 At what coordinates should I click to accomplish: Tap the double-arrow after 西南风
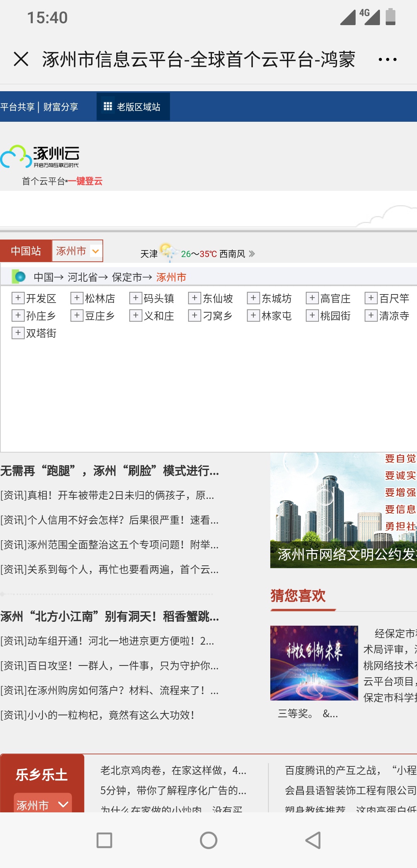[x=252, y=254]
